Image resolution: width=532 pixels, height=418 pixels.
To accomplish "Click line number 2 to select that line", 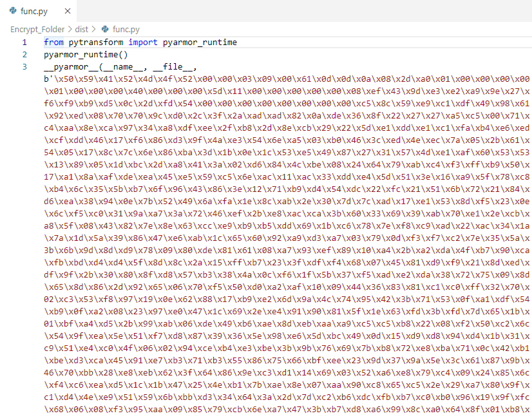I will coord(24,55).
